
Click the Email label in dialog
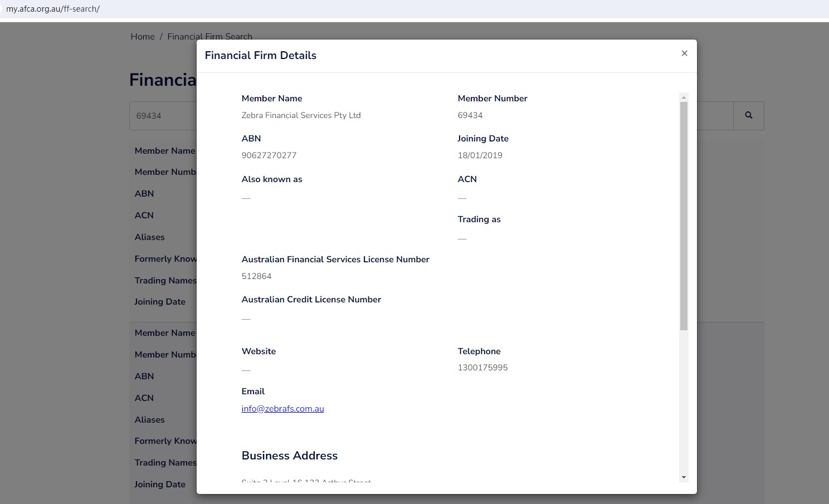point(253,392)
